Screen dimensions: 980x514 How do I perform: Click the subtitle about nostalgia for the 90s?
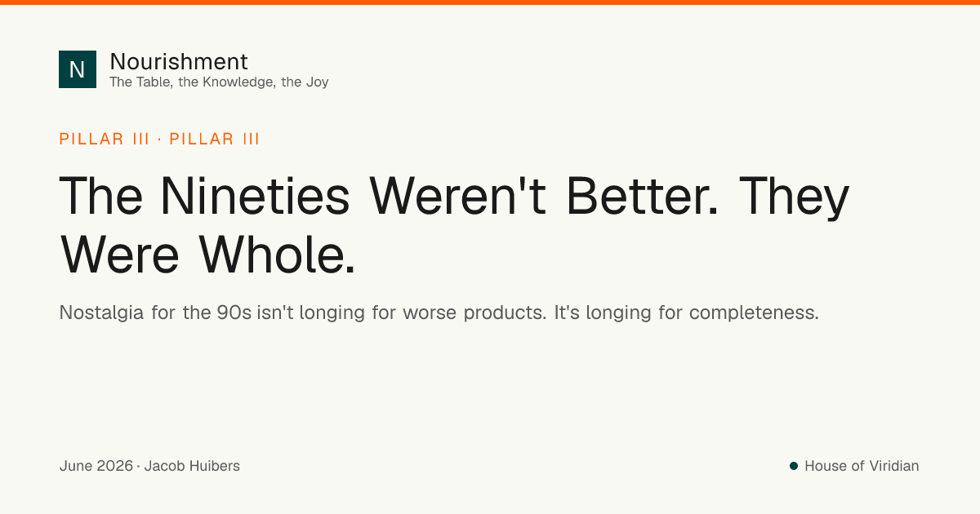(439, 312)
